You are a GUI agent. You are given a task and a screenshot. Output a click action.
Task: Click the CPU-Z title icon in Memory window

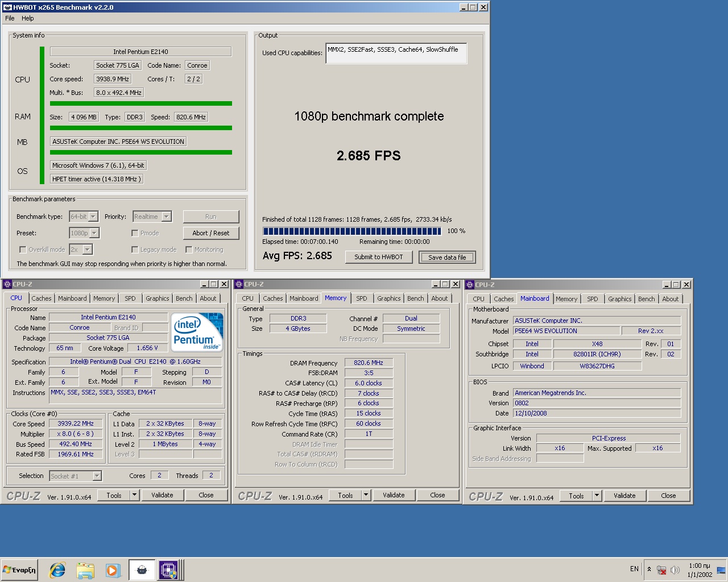tap(239, 284)
